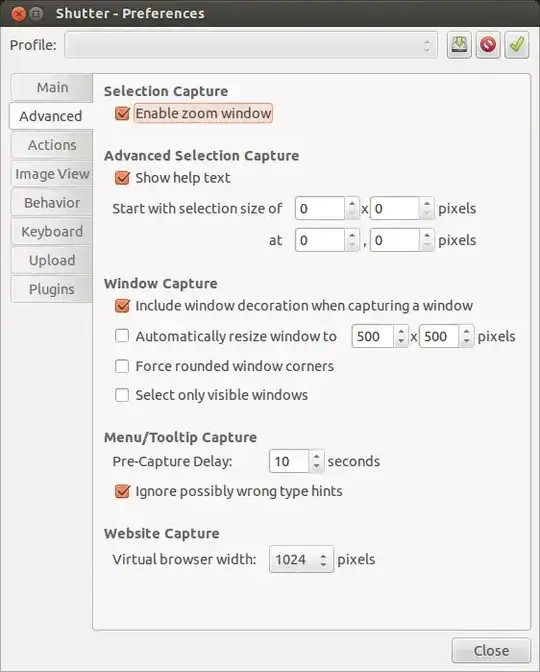Viewport: 540px width, 672px height.
Task: Click the selection size width field
Action: click(320, 208)
